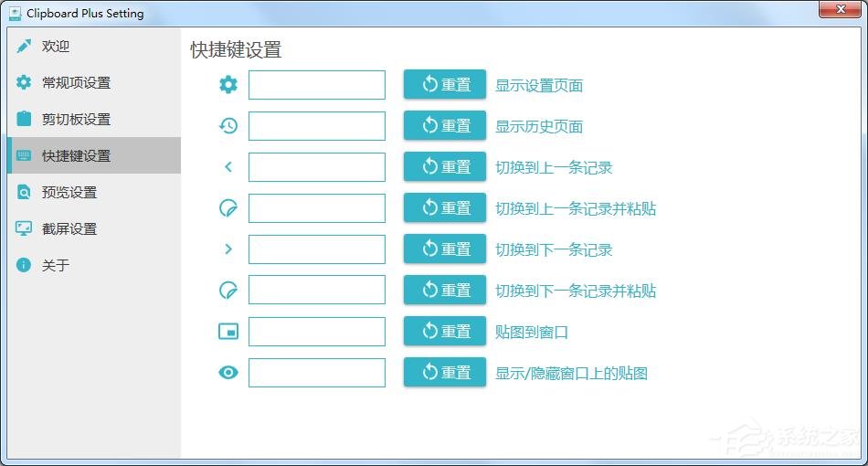Click the eye icon for 显示/隐藏窗口上的贴图

tap(228, 373)
